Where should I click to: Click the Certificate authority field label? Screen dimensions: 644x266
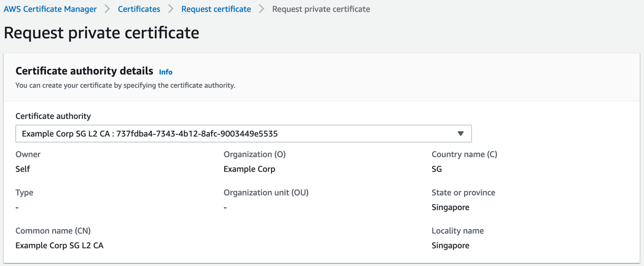pos(53,116)
